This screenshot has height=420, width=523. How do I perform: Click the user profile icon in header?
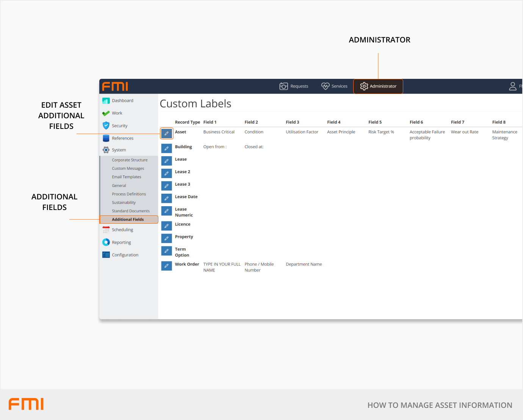[512, 86]
